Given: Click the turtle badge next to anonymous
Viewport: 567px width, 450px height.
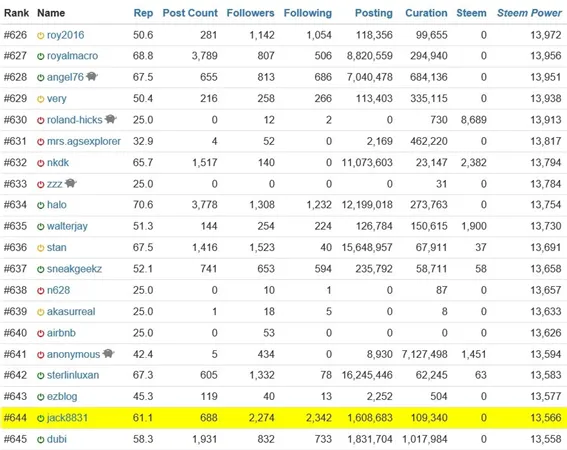Looking at the screenshot, I should [x=108, y=353].
